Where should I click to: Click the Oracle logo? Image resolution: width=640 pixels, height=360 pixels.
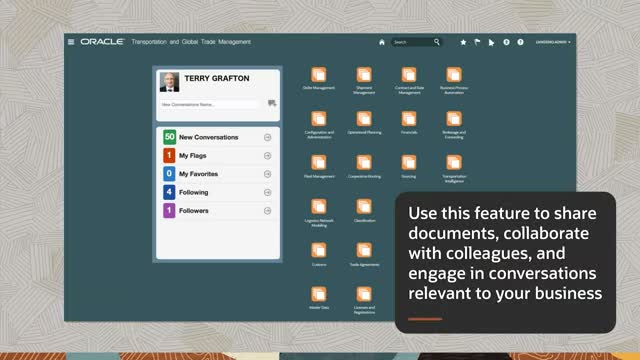coord(102,42)
